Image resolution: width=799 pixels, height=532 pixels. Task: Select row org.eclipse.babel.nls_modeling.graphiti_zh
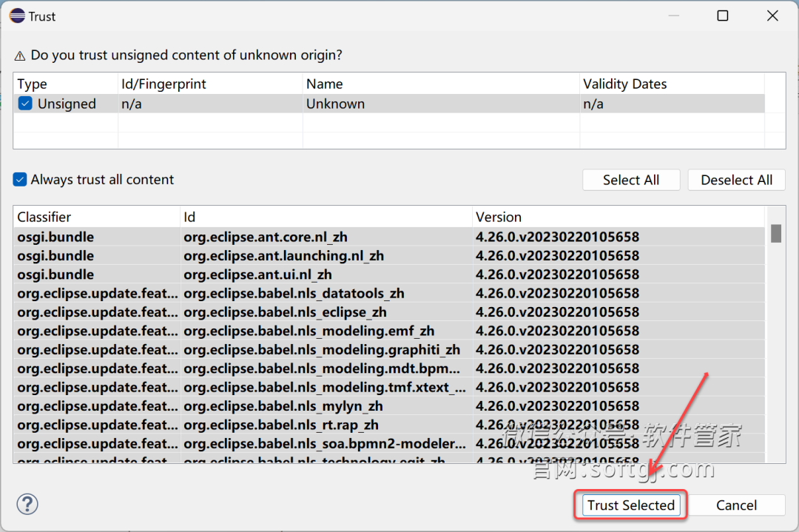[x=389, y=349]
